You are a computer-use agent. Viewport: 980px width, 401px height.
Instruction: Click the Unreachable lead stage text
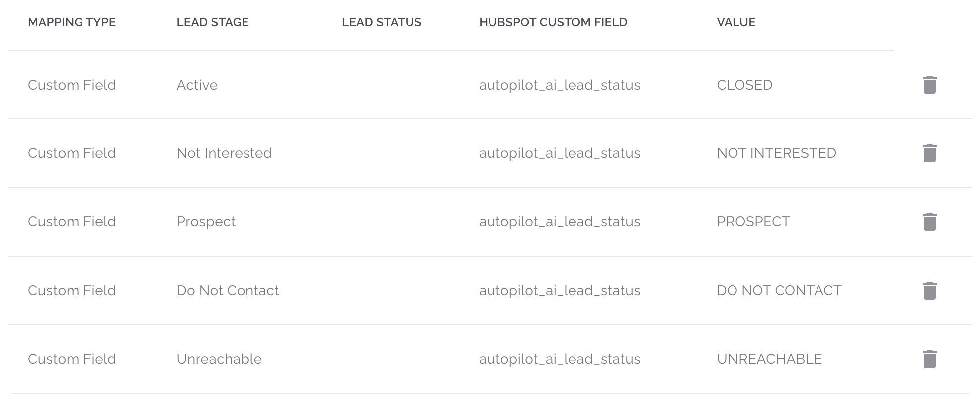tap(219, 358)
